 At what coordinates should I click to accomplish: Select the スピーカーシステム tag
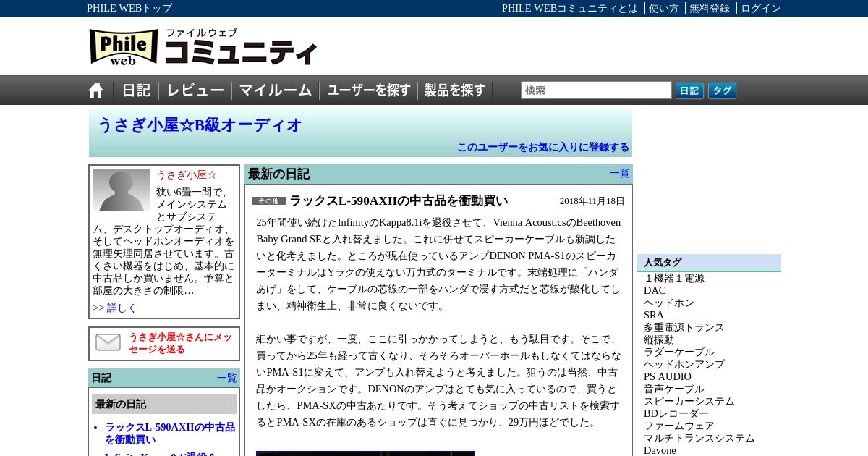click(689, 401)
